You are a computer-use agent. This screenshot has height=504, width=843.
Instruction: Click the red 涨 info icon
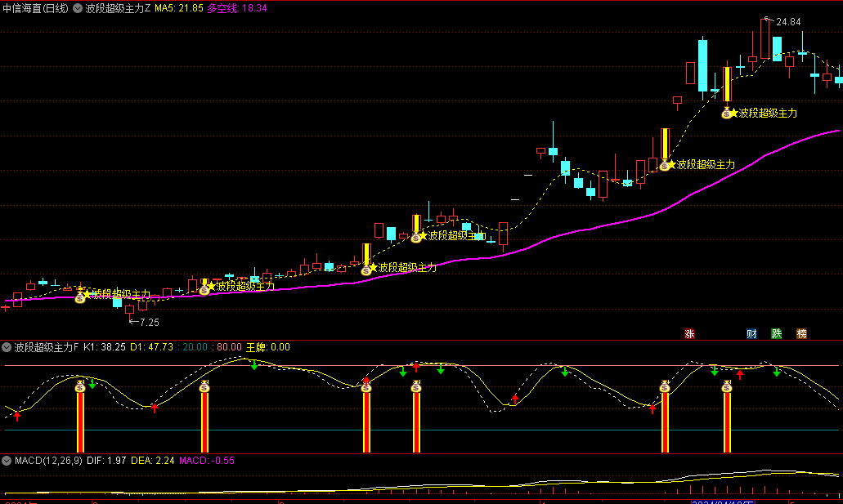690,333
